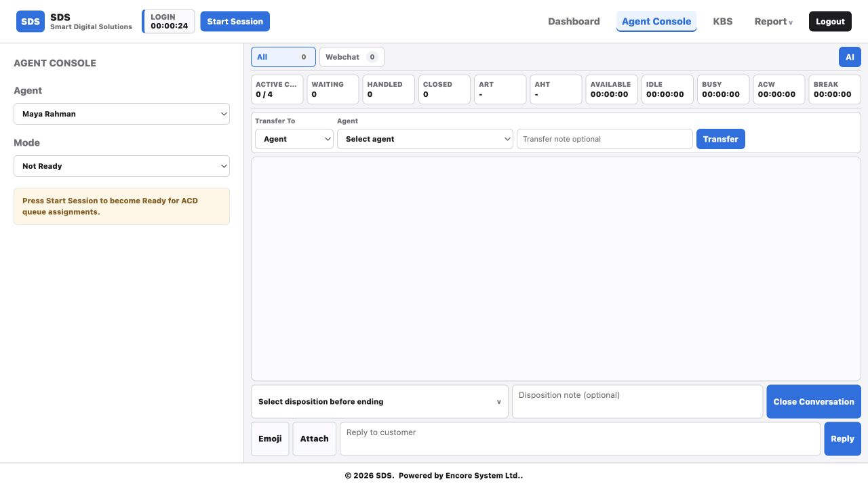Select the Webchat channel tab
This screenshot has width=868, height=488.
[352, 57]
